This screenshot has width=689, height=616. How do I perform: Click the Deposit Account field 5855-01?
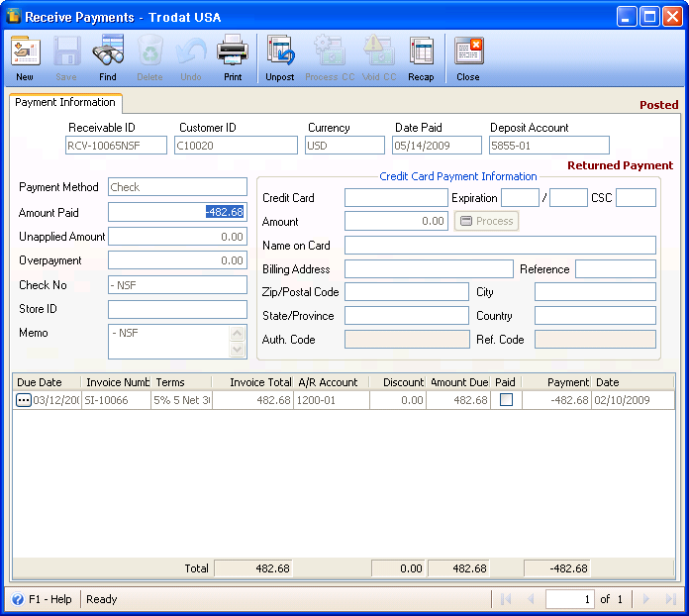click(x=549, y=146)
